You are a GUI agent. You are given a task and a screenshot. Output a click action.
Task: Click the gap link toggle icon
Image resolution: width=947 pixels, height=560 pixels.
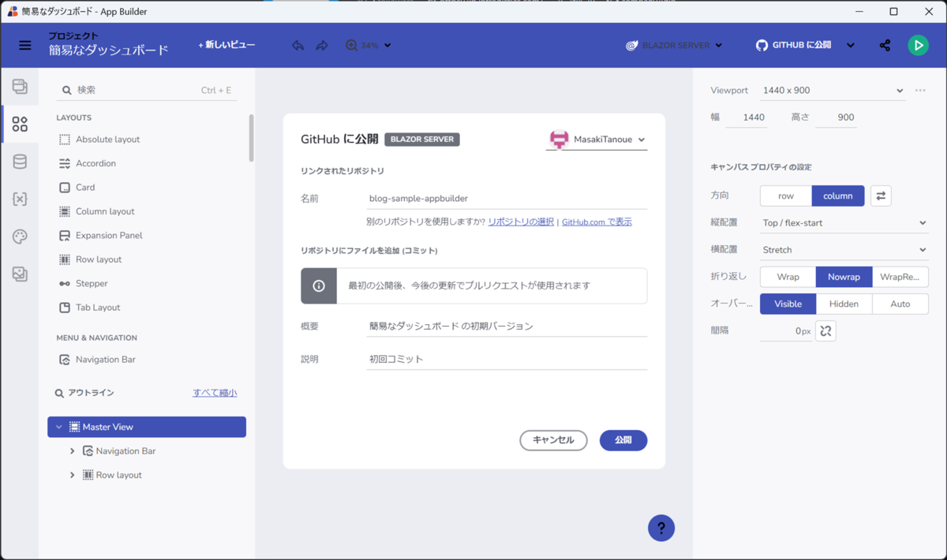[825, 331]
